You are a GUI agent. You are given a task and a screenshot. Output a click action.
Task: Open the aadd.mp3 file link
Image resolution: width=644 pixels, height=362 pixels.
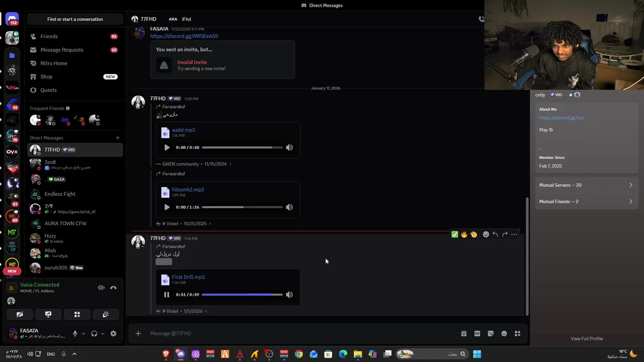[183, 130]
